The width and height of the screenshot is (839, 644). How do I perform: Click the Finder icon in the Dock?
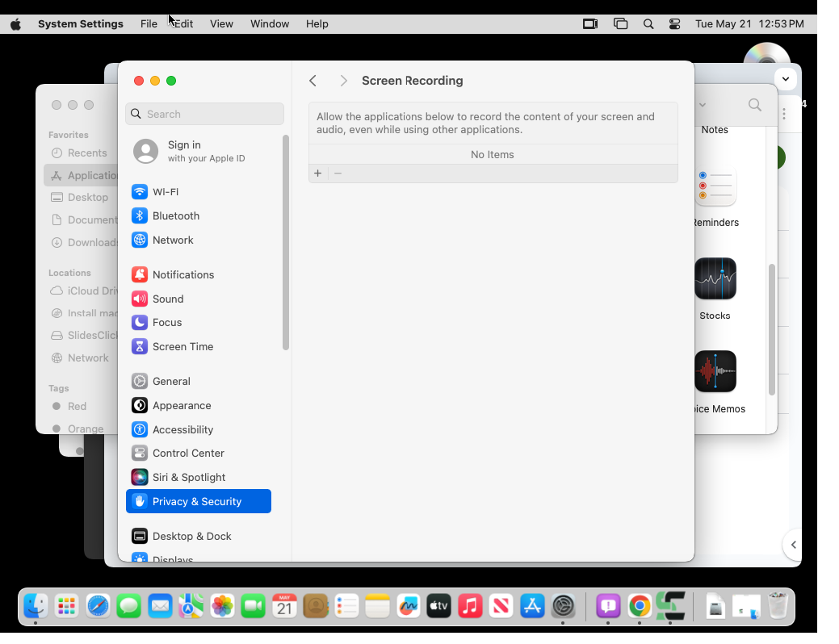[x=36, y=606]
